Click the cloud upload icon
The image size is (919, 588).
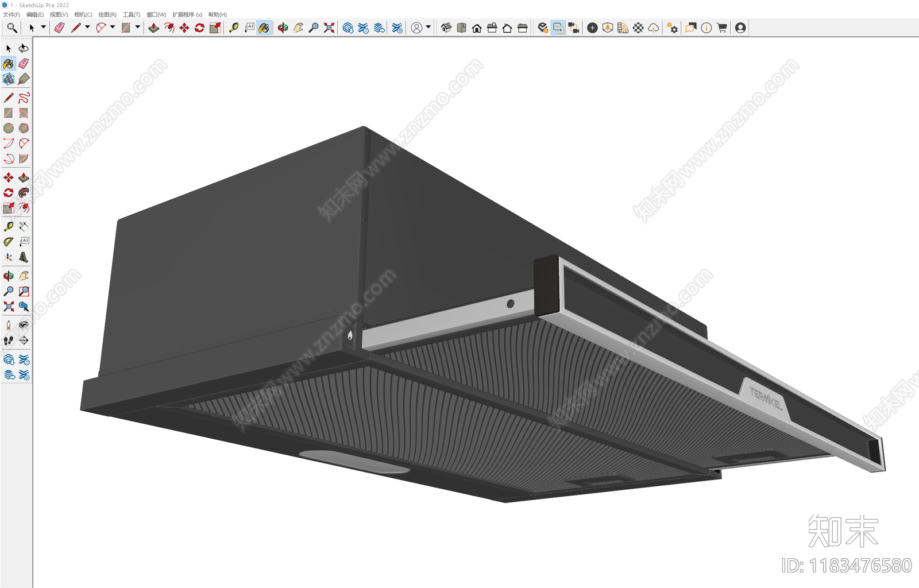(654, 28)
